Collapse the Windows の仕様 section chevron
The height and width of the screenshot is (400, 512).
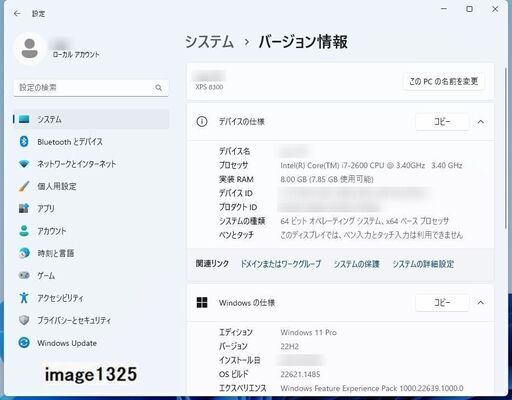pos(481,303)
